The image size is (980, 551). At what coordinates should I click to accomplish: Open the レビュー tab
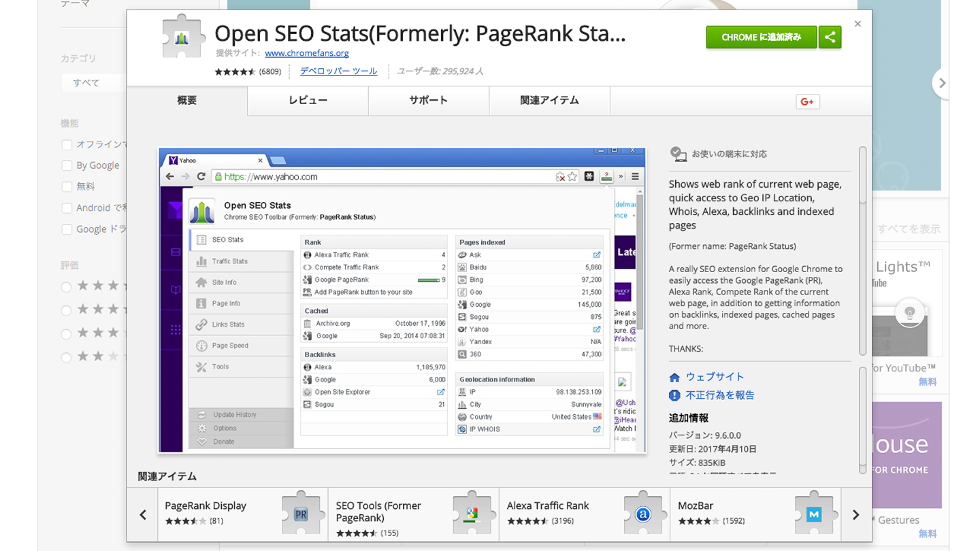[308, 101]
